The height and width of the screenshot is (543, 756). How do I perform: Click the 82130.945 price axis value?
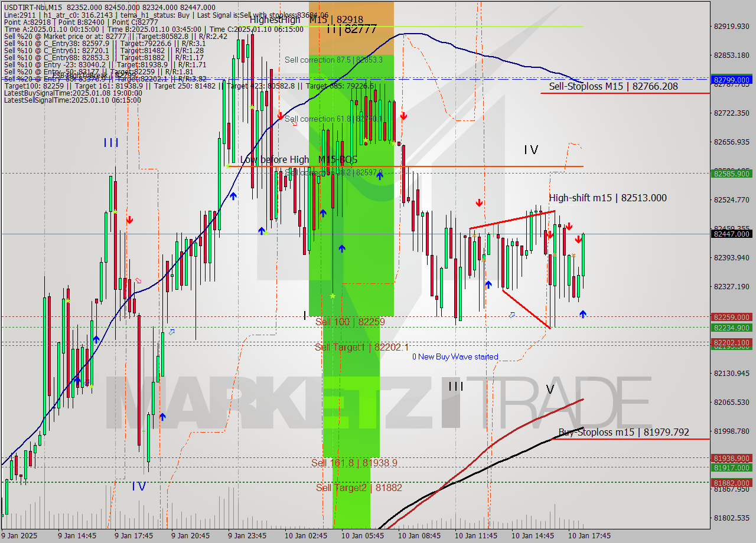click(732, 373)
